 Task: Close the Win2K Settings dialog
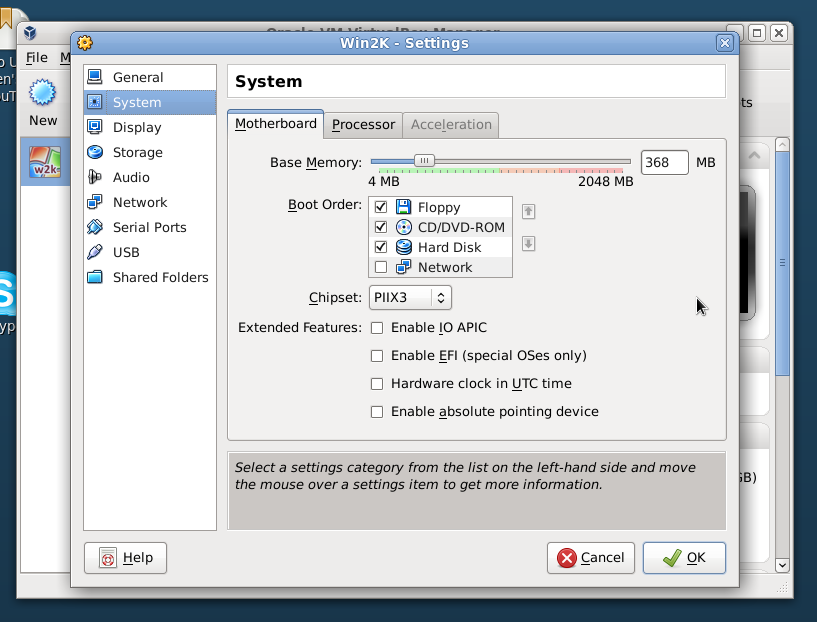pyautogui.click(x=725, y=43)
